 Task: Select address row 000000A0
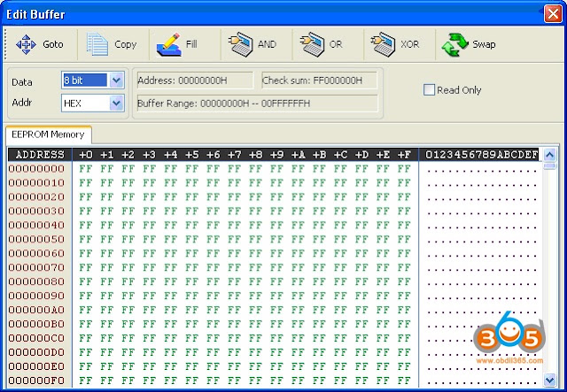[36, 310]
